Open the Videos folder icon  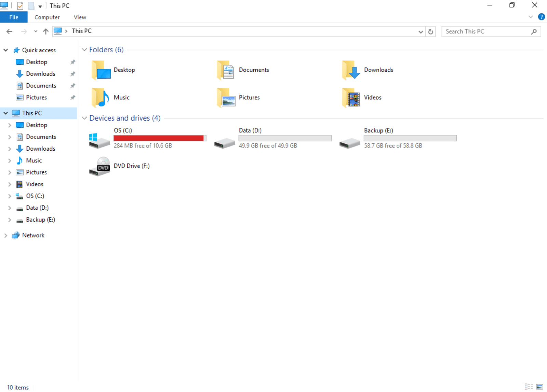click(351, 98)
